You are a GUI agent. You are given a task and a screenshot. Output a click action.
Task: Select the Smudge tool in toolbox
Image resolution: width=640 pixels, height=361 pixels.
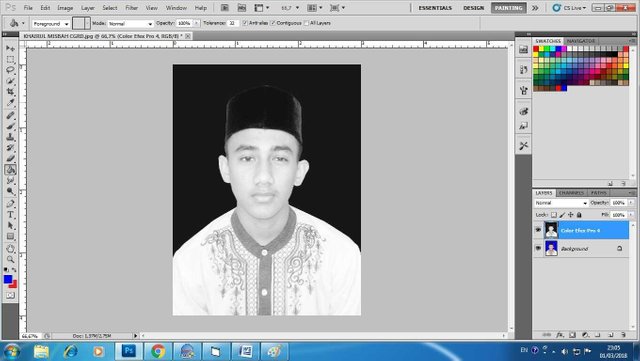pyautogui.click(x=10, y=180)
